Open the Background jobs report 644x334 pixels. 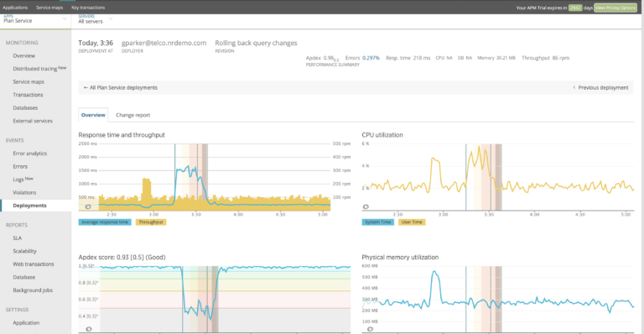pos(33,290)
